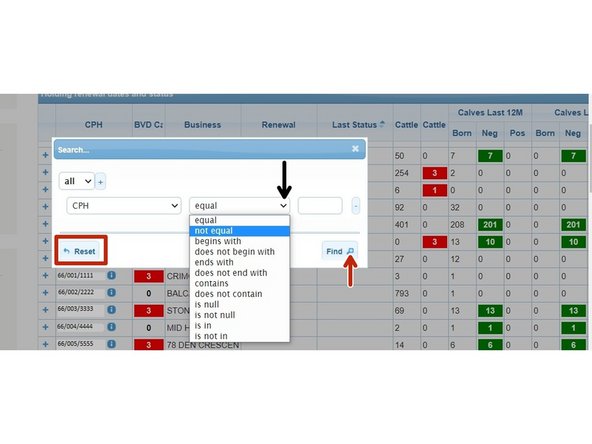
Task: Choose 'is not null' option
Action: (x=239, y=315)
